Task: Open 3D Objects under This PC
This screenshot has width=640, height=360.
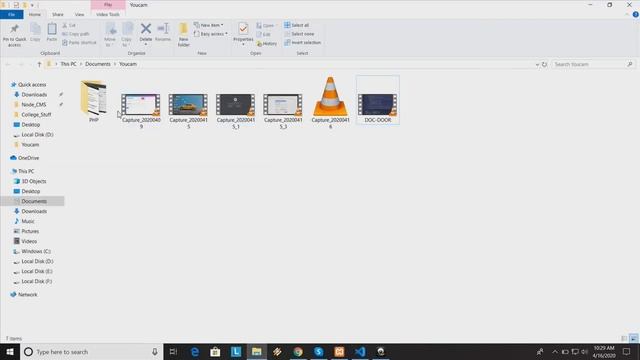Action: pyautogui.click(x=33, y=181)
